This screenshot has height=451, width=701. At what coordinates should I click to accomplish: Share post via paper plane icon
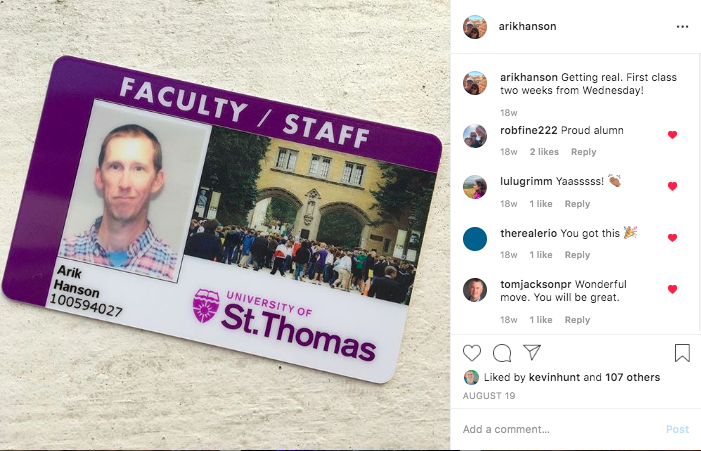532,352
